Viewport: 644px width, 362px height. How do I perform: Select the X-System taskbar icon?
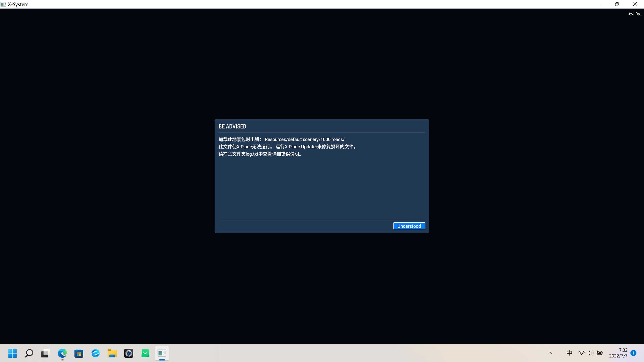click(162, 353)
